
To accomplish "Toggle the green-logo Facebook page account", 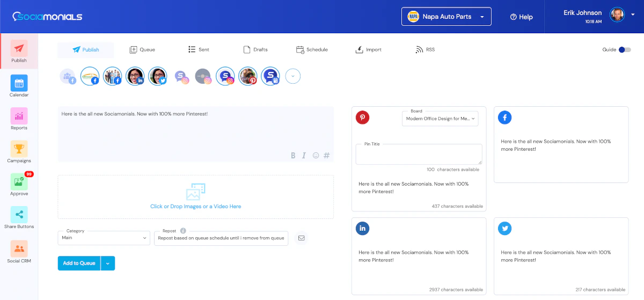I will pyautogui.click(x=90, y=76).
